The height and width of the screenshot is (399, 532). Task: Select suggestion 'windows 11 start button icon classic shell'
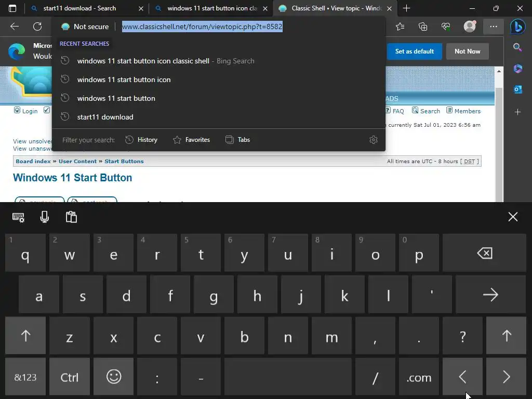[x=219, y=61]
